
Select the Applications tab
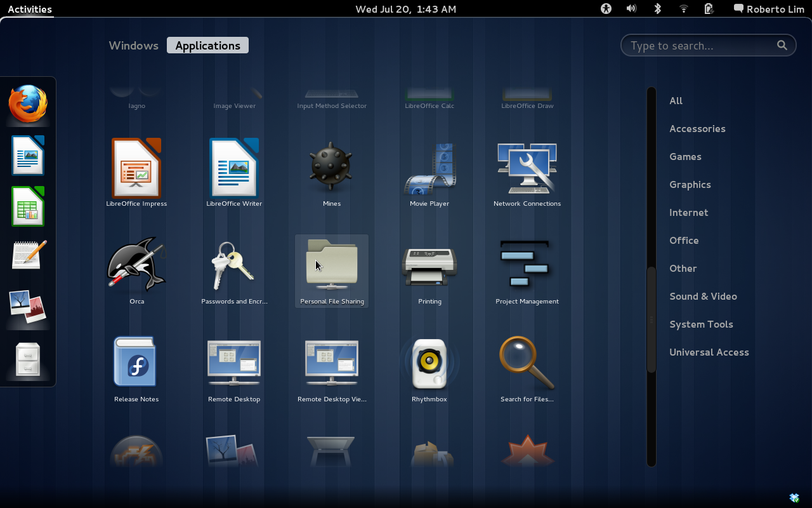207,45
